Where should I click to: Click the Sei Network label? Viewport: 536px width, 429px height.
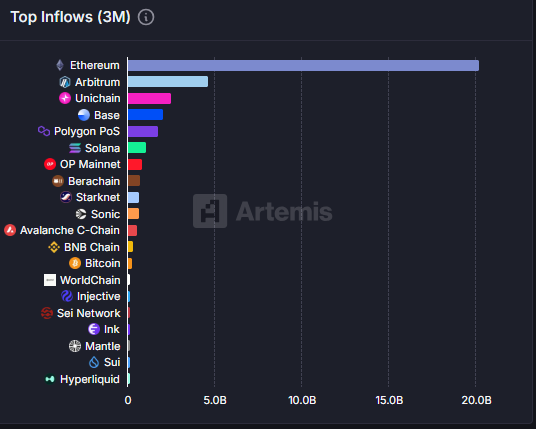(89, 313)
